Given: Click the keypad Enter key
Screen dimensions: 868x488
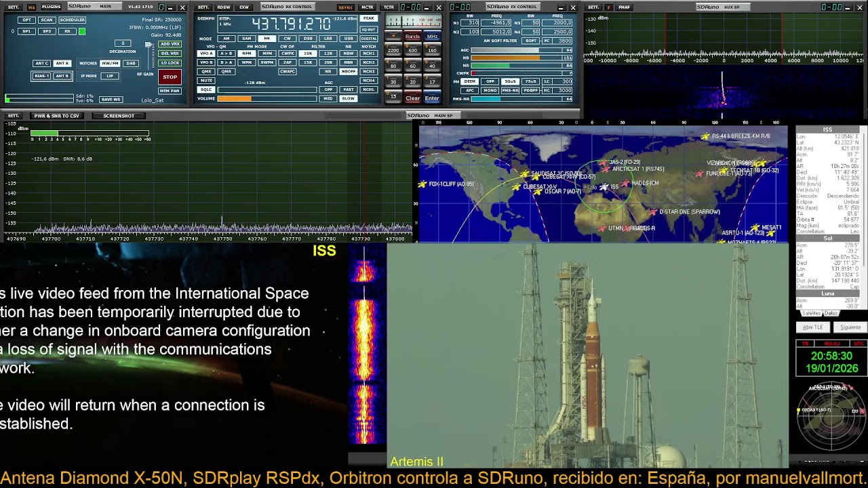Looking at the screenshot, I should pyautogui.click(x=432, y=98).
